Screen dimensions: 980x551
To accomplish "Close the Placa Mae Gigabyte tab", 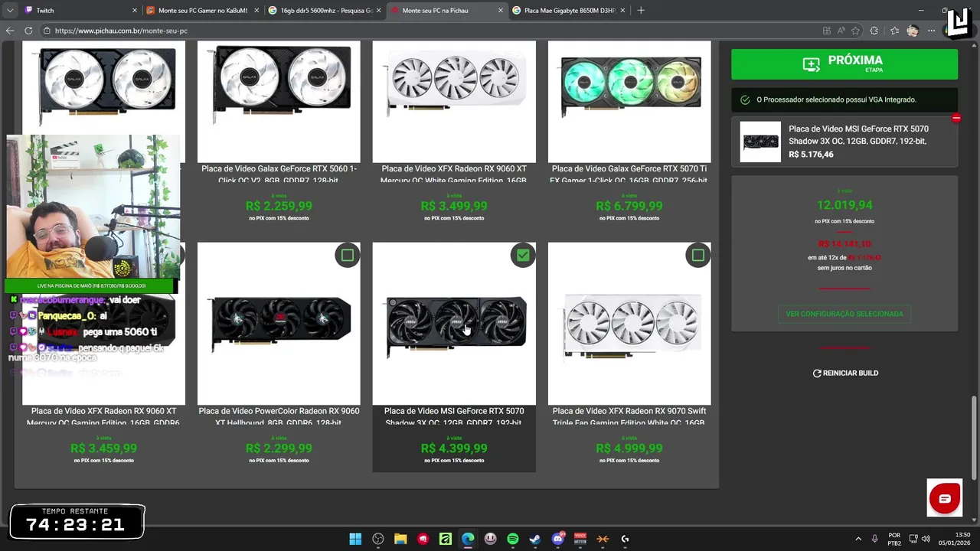I will tap(622, 10).
